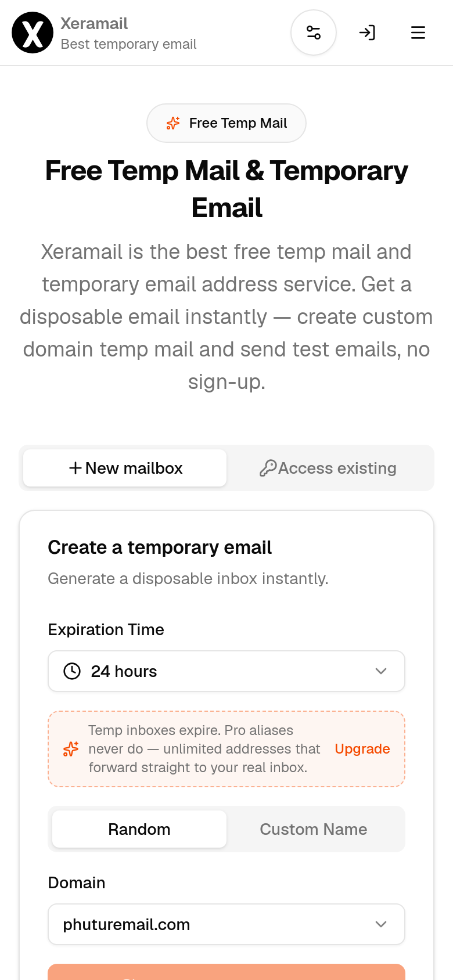453x980 pixels.
Task: Switch to the Access existing tab
Action: click(x=328, y=468)
